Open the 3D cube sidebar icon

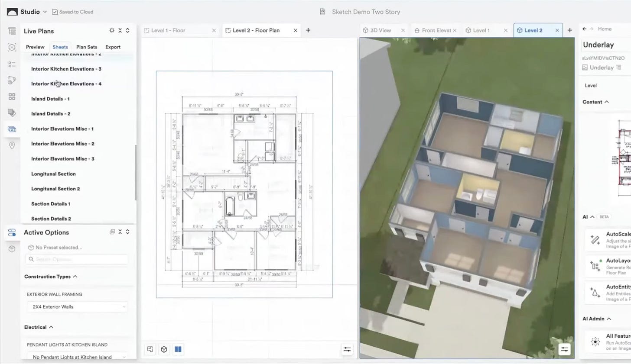[12, 249]
